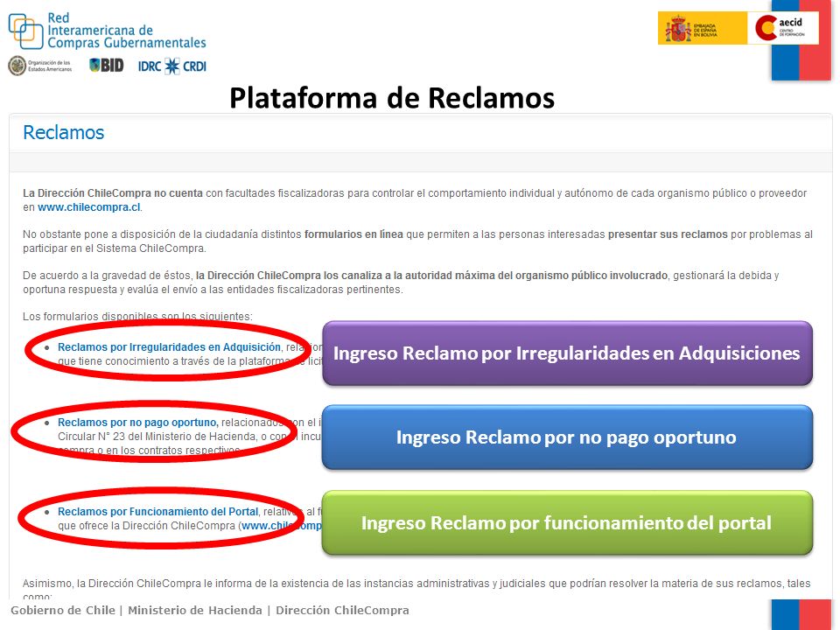Select the BID logo
The width and height of the screenshot is (840, 630).
pos(107,66)
